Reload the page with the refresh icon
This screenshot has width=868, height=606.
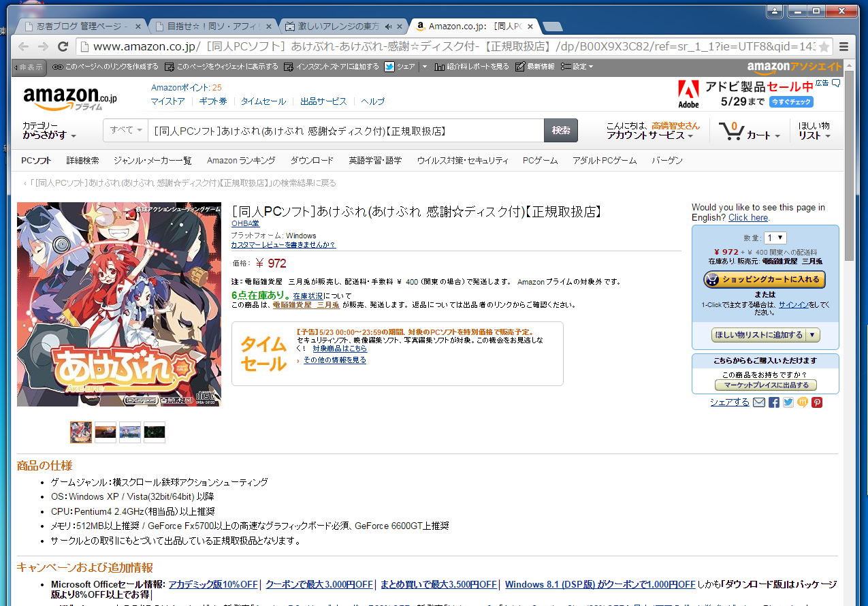tap(63, 46)
